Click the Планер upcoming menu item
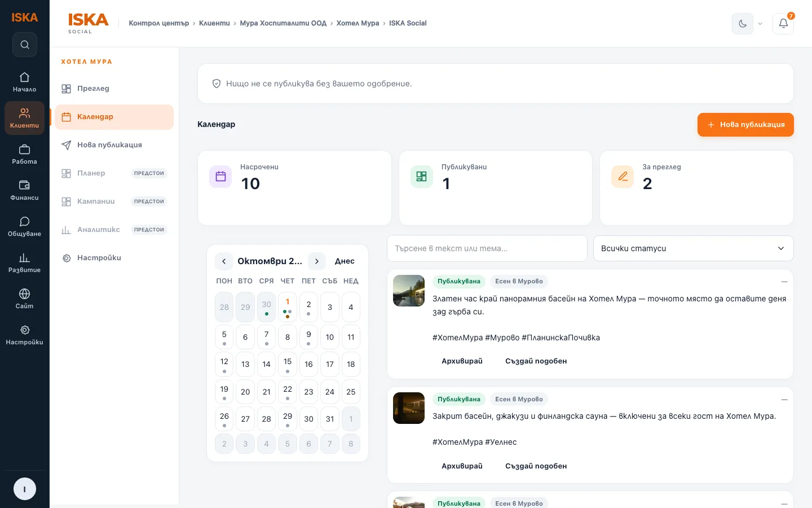Viewport: 812px width, 508px height. click(x=114, y=173)
